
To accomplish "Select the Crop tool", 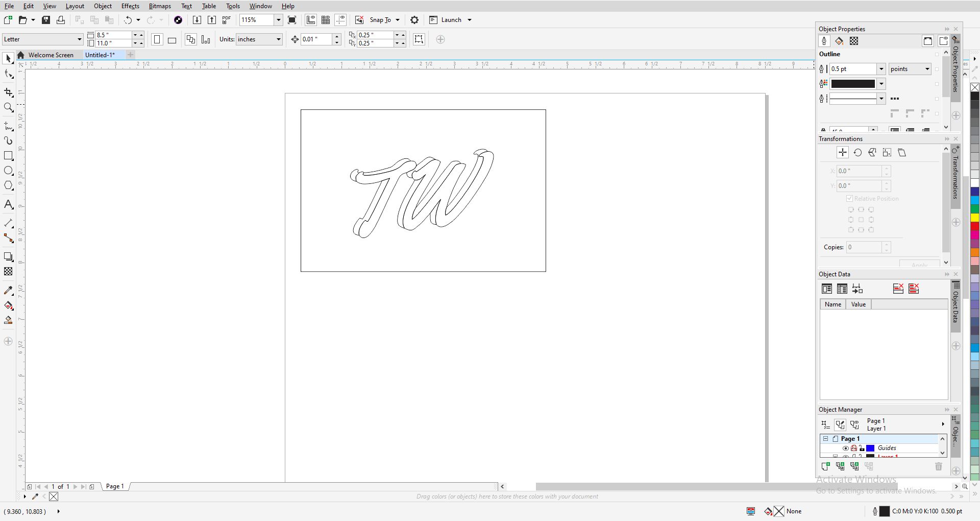I will click(8, 92).
